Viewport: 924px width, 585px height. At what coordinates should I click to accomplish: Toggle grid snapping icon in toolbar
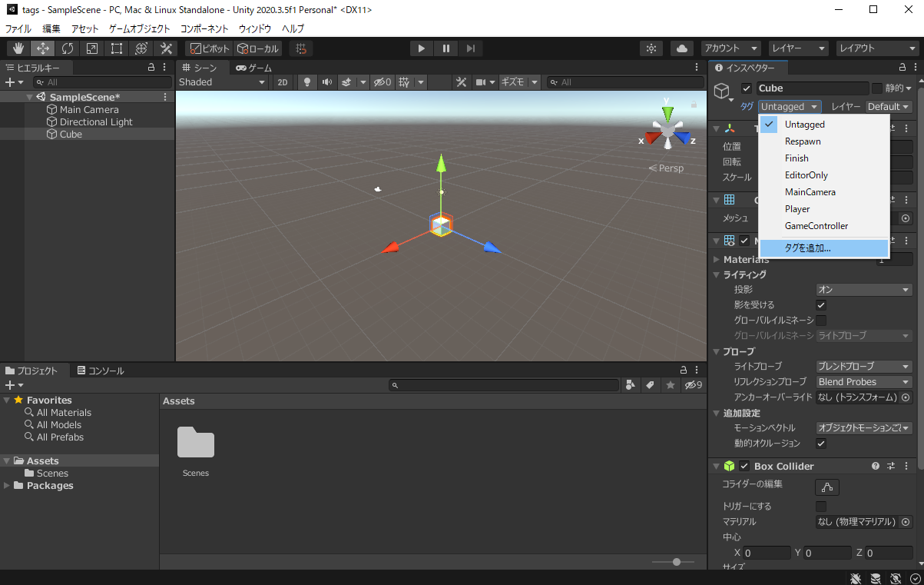[301, 48]
